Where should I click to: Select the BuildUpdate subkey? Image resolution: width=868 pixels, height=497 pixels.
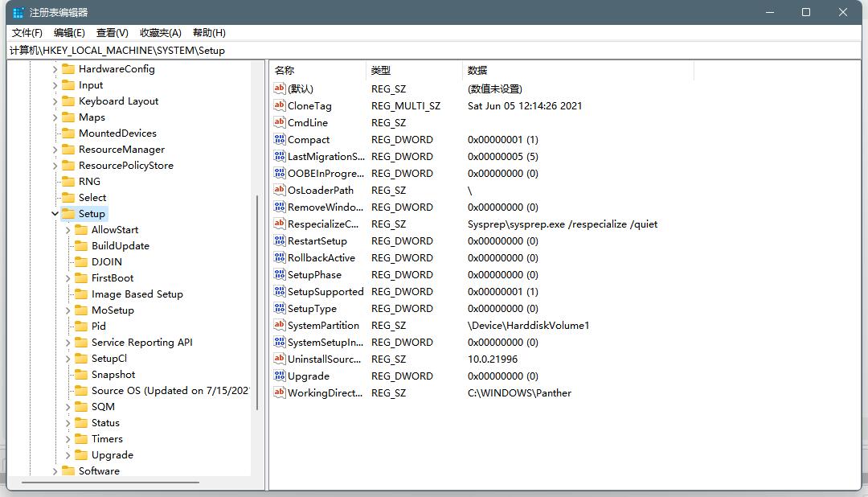click(120, 245)
